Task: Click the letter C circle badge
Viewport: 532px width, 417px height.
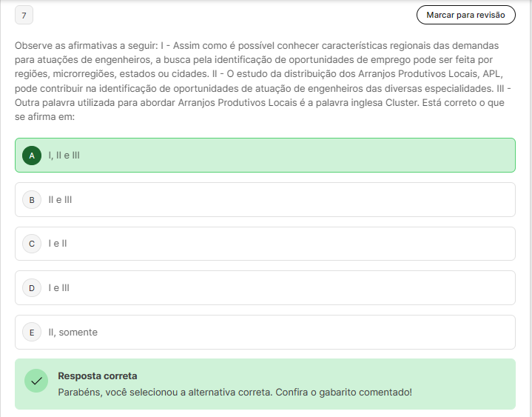Action: tap(32, 244)
